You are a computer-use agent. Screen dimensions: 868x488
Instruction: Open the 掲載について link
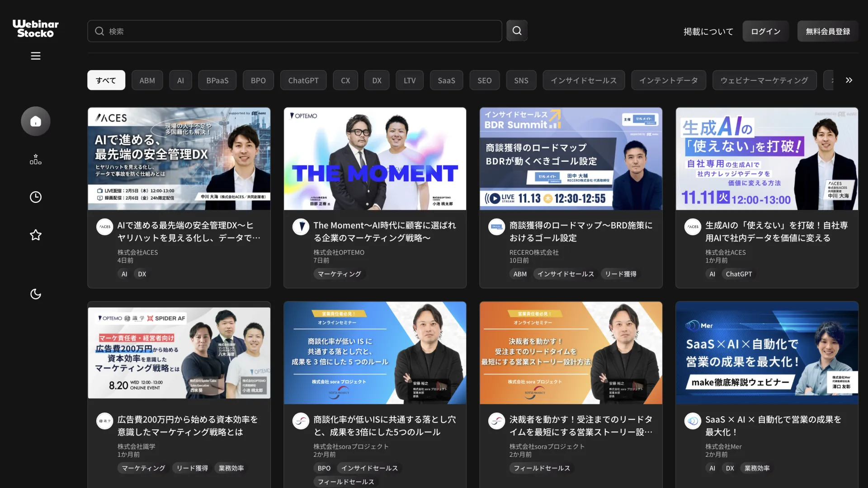point(708,31)
